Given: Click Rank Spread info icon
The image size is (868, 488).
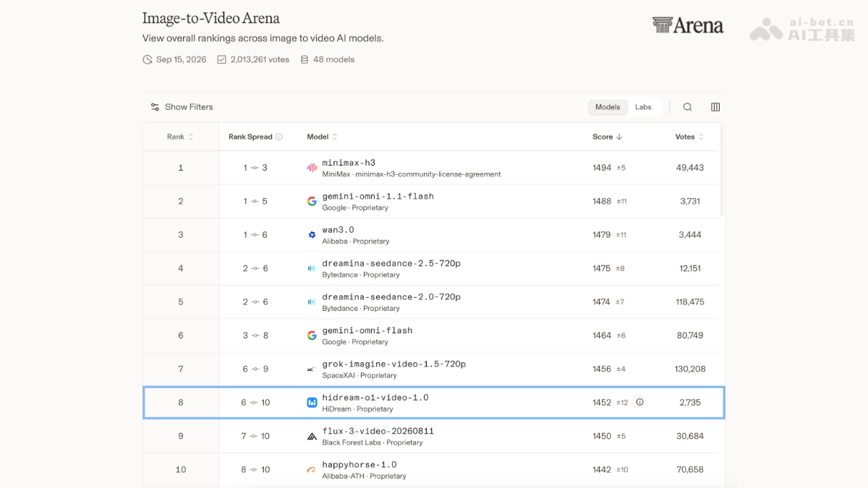Looking at the screenshot, I should click(x=279, y=137).
